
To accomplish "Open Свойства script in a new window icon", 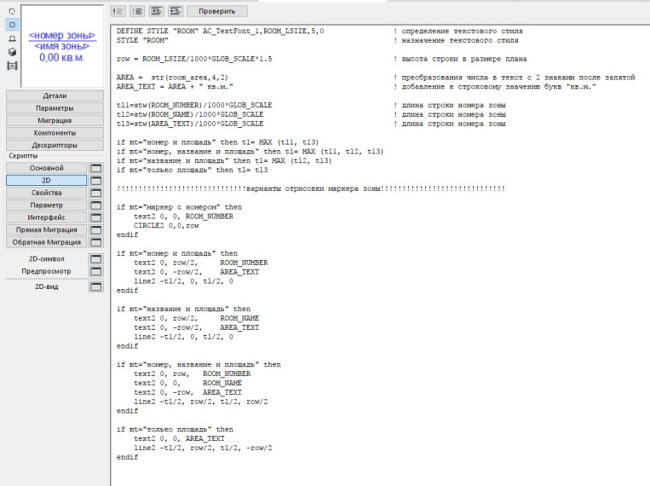I will click(x=97, y=192).
